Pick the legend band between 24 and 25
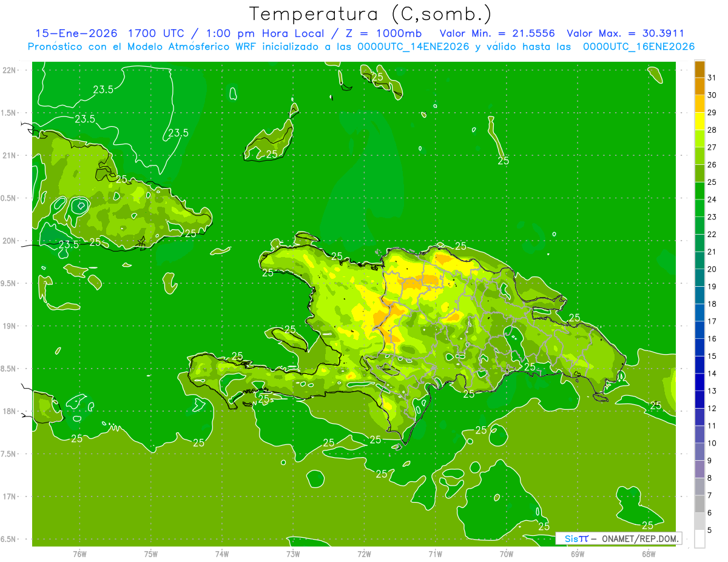 pyautogui.click(x=699, y=191)
